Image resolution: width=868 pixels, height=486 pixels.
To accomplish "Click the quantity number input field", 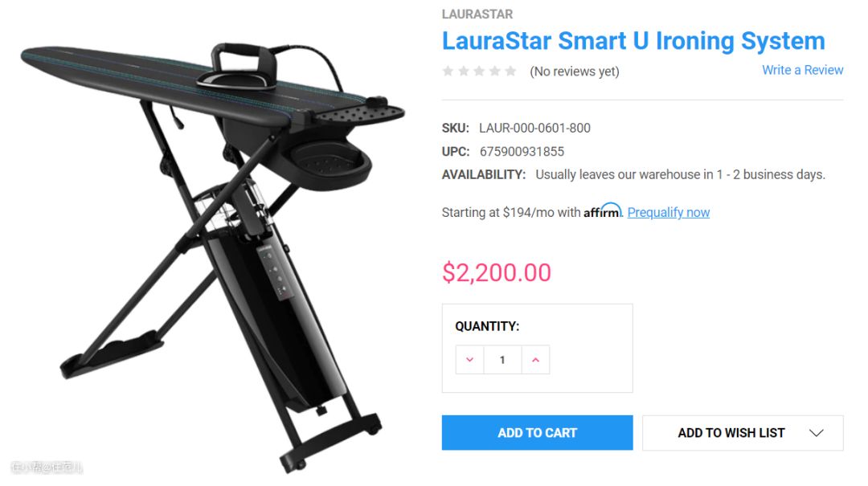I will point(502,360).
